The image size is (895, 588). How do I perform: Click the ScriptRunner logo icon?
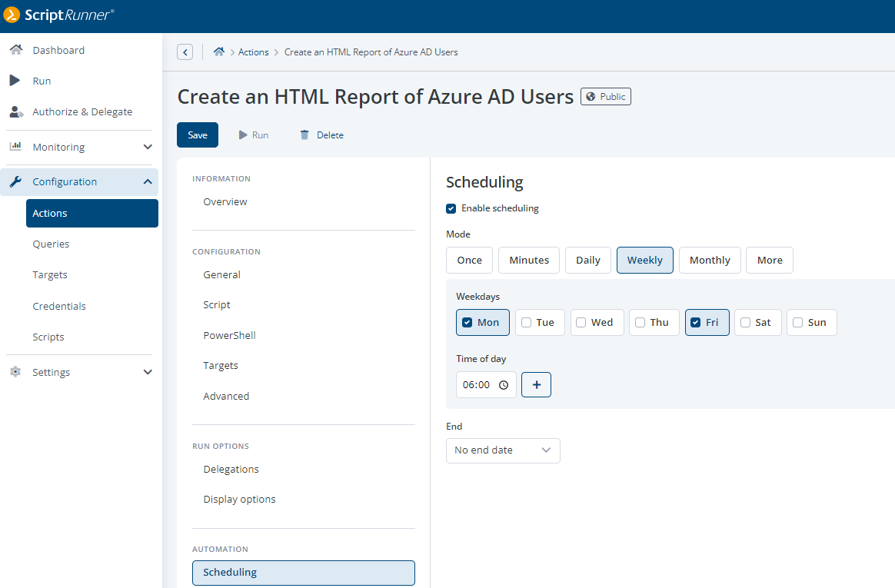12,15
